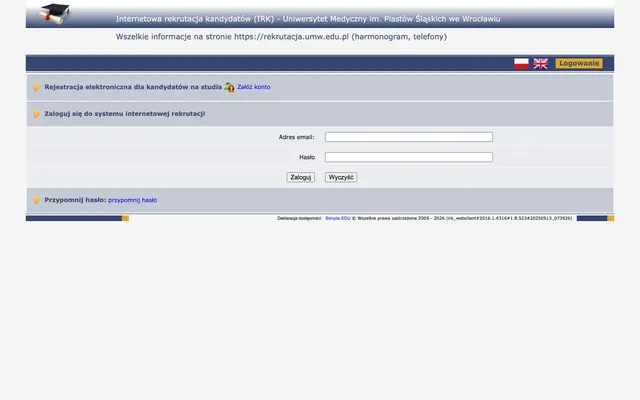Switch language to English via the UK flag
Image resolution: width=640 pixels, height=400 pixels.
click(x=540, y=63)
